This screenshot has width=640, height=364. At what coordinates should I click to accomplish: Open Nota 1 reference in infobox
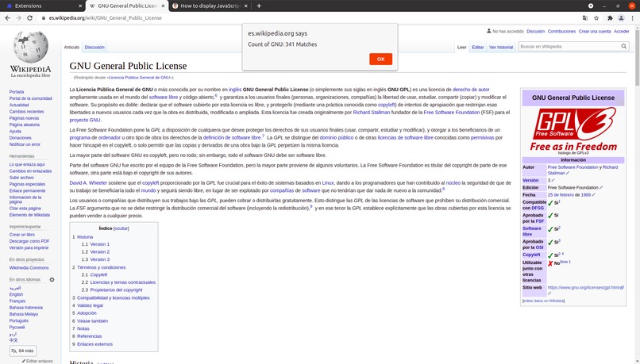tap(565, 262)
